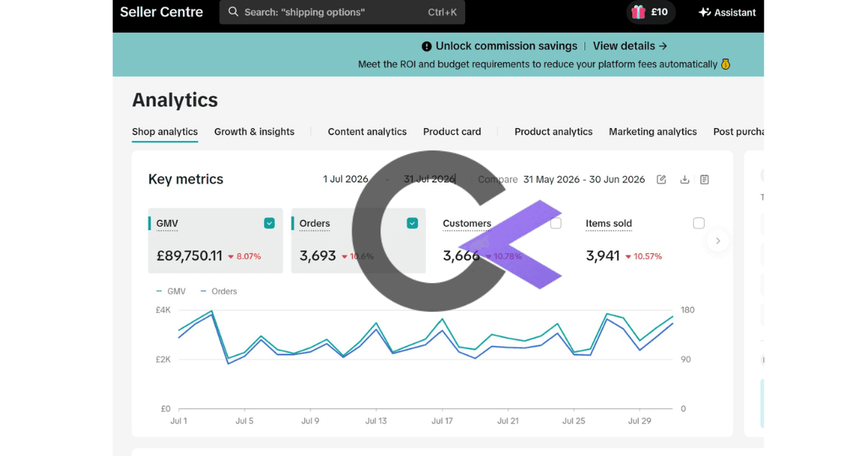Image resolution: width=868 pixels, height=456 pixels.
Task: Click the edit comparison period icon
Action: 661,180
